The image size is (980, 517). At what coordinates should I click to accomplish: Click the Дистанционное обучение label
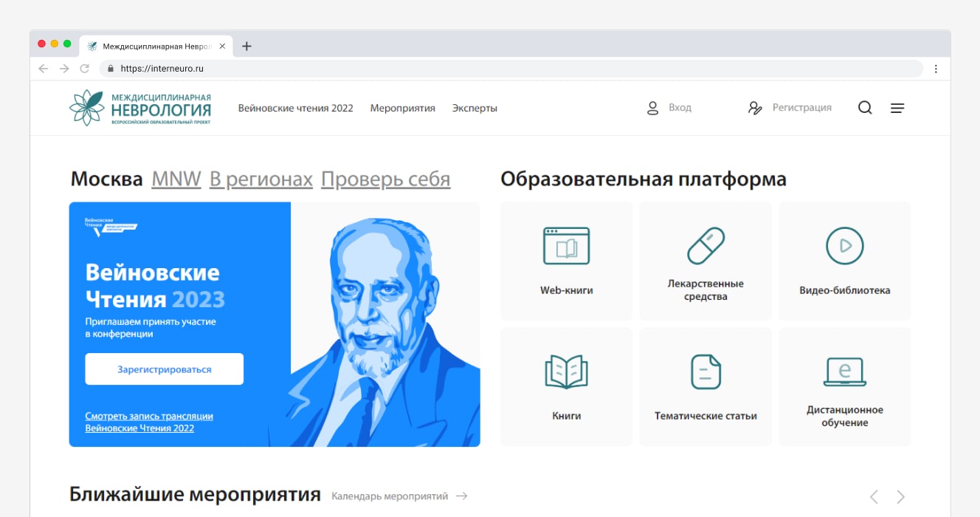[x=845, y=417]
